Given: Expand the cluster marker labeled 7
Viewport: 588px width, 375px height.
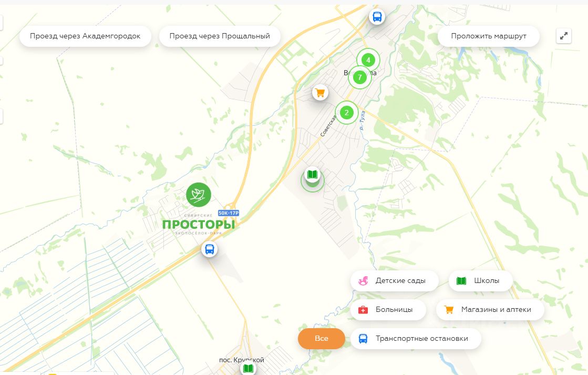Looking at the screenshot, I should [360, 77].
